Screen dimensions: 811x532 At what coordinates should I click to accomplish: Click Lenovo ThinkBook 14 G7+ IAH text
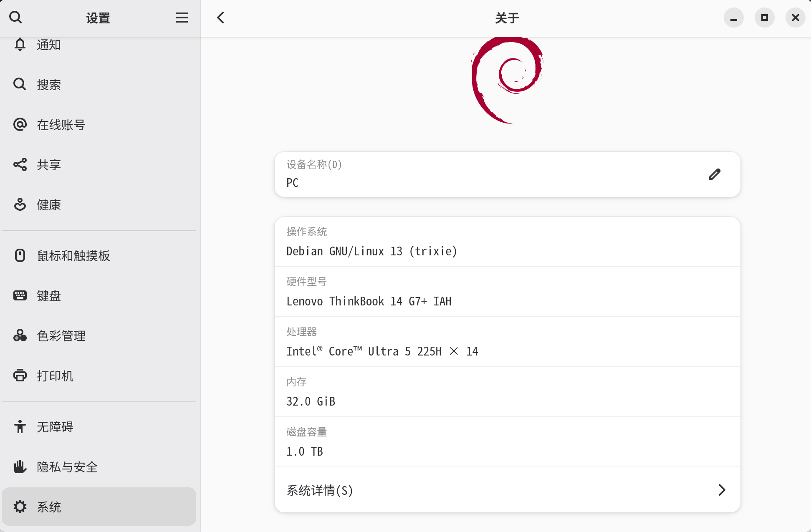pyautogui.click(x=369, y=301)
